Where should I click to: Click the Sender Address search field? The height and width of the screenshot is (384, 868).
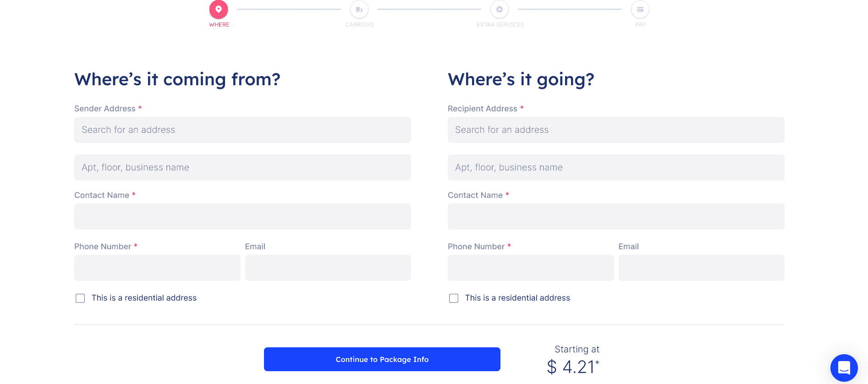tap(242, 130)
